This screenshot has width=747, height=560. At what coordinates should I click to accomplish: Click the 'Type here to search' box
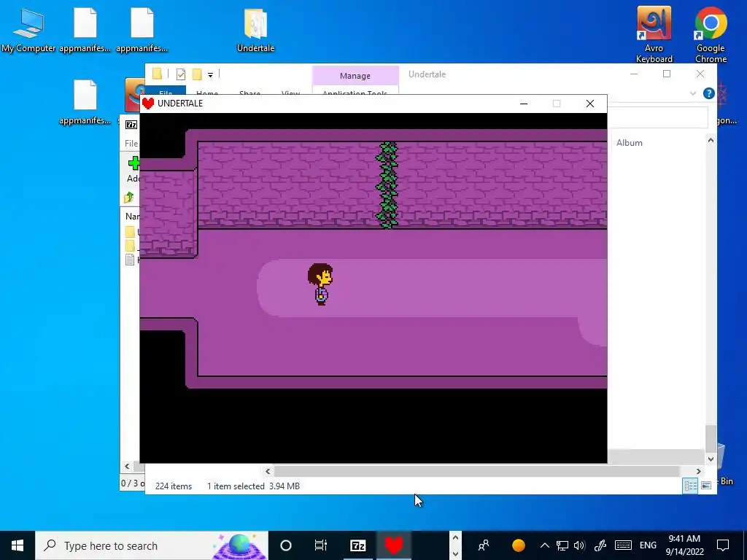pyautogui.click(x=152, y=545)
